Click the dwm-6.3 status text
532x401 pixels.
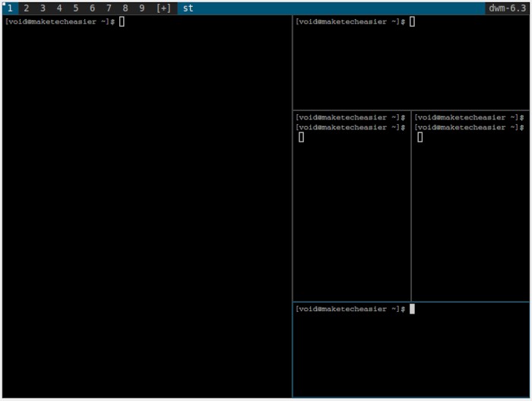click(x=507, y=8)
